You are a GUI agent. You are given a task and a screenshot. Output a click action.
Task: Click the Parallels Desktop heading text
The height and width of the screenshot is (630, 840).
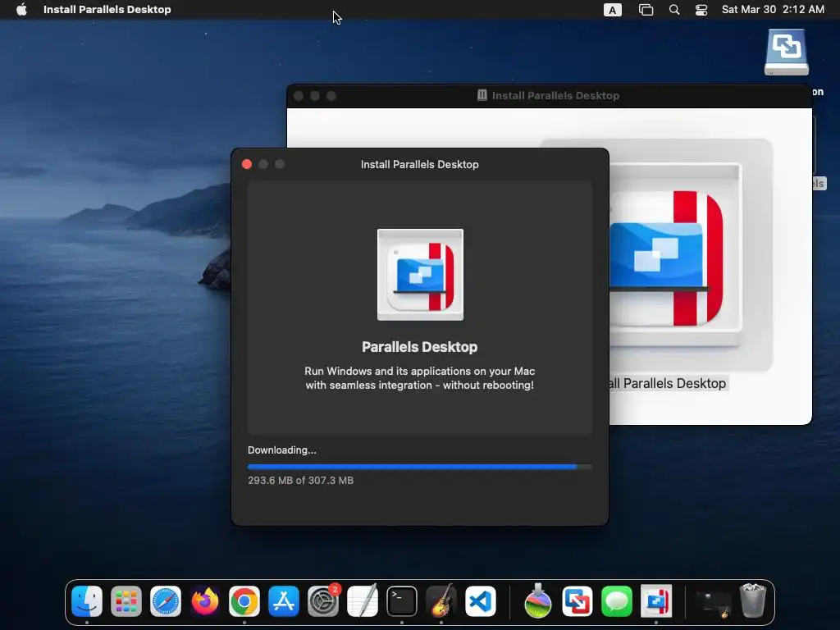click(419, 347)
